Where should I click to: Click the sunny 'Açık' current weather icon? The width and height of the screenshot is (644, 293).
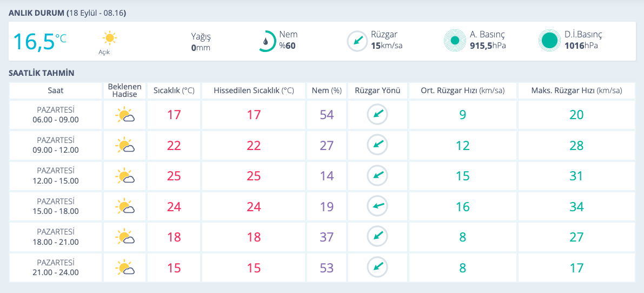(x=110, y=38)
